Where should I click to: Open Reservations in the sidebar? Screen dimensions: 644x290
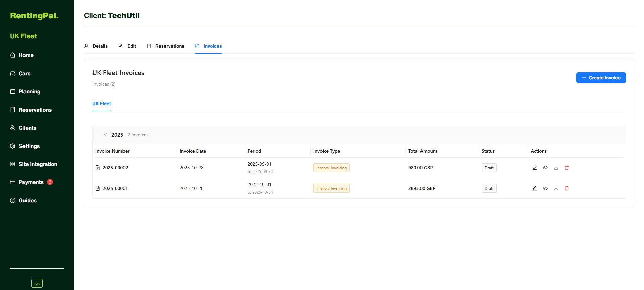(x=31, y=110)
